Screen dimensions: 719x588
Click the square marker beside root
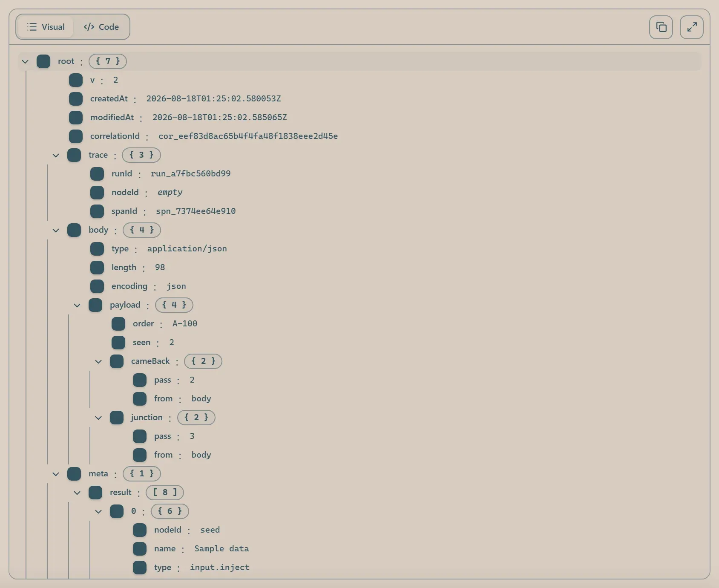pos(43,61)
